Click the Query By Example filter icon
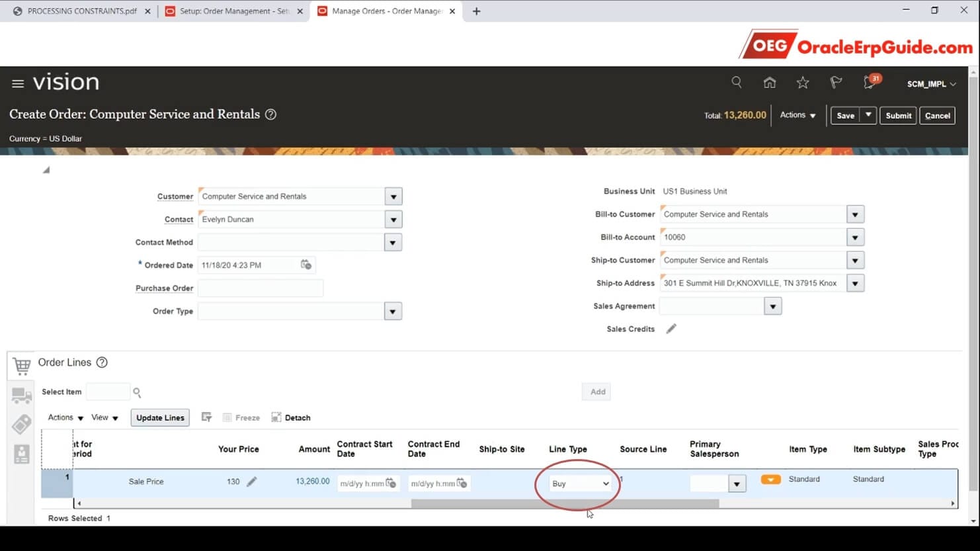The height and width of the screenshot is (551, 980). (206, 417)
